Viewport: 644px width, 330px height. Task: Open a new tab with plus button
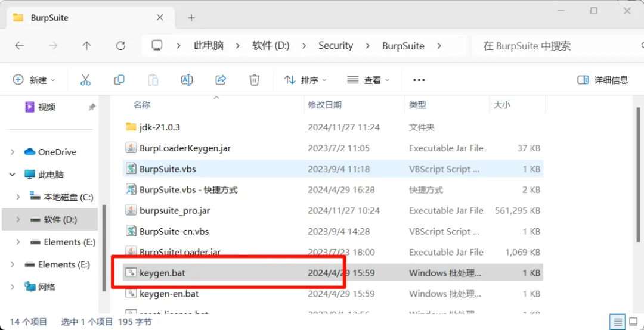(191, 18)
